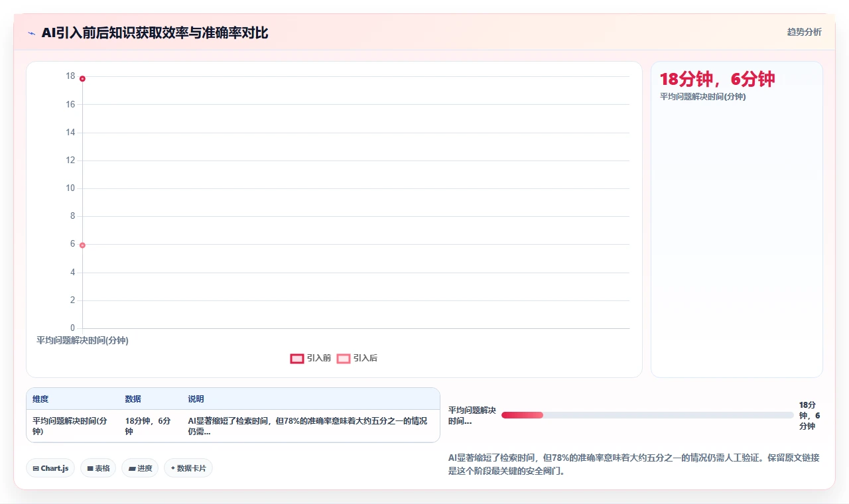This screenshot has width=849, height=504.
Task: Click the 表格 tag chip
Action: click(x=98, y=468)
